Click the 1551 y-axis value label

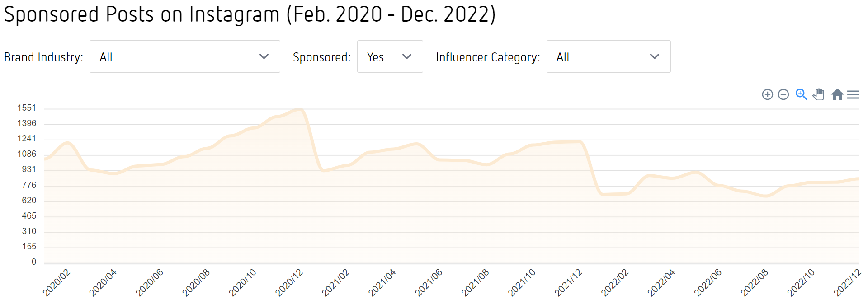pos(27,108)
